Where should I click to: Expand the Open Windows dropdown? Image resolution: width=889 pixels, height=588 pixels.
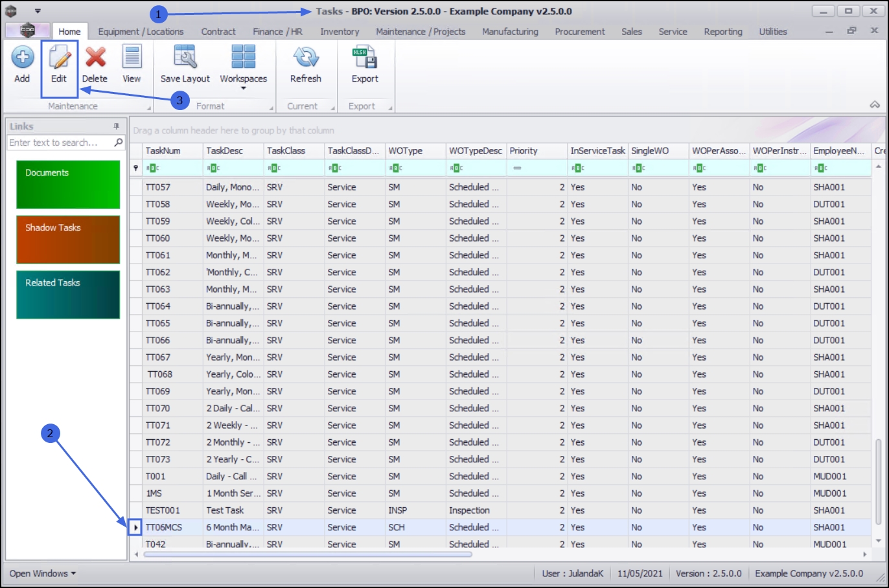43,573
